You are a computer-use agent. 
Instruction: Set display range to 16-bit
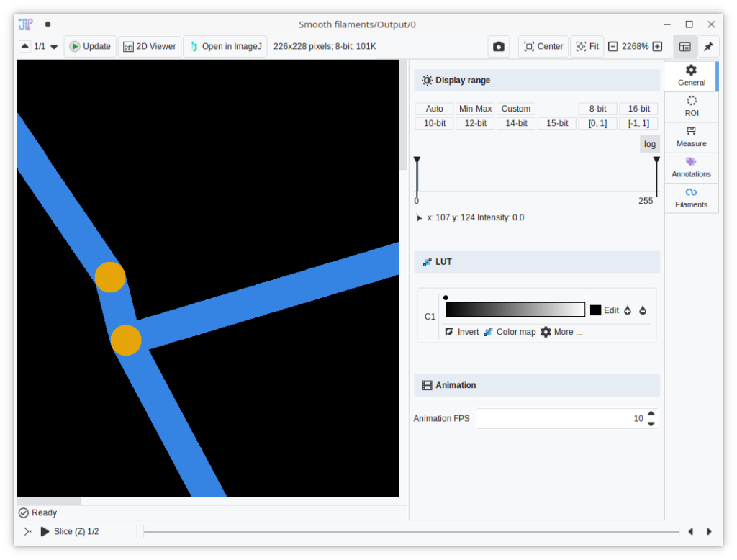[x=638, y=109]
